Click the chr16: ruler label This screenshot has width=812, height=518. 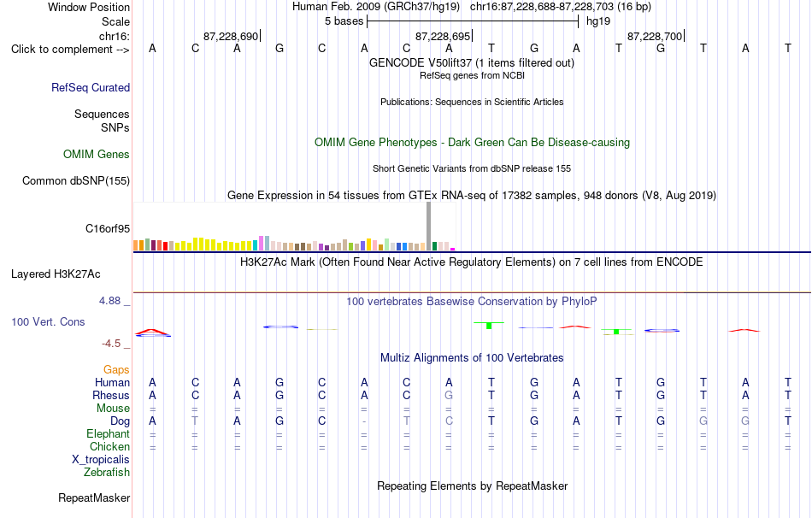(114, 36)
